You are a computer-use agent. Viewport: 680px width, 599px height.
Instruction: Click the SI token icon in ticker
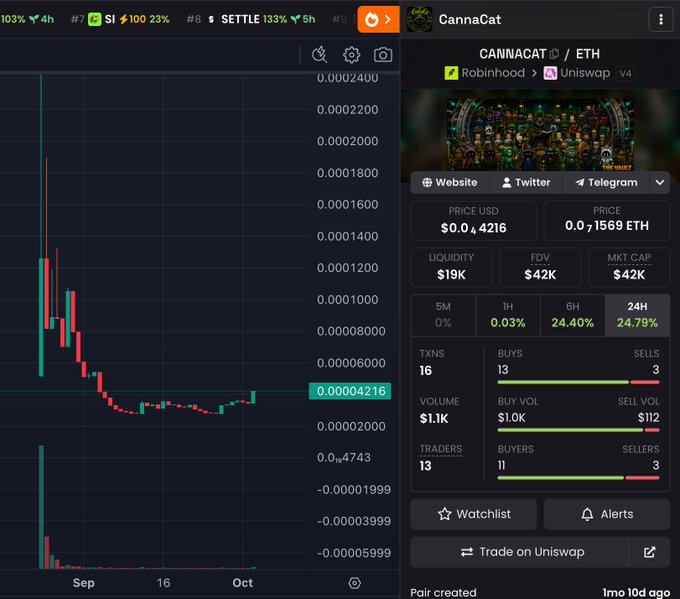[95, 19]
